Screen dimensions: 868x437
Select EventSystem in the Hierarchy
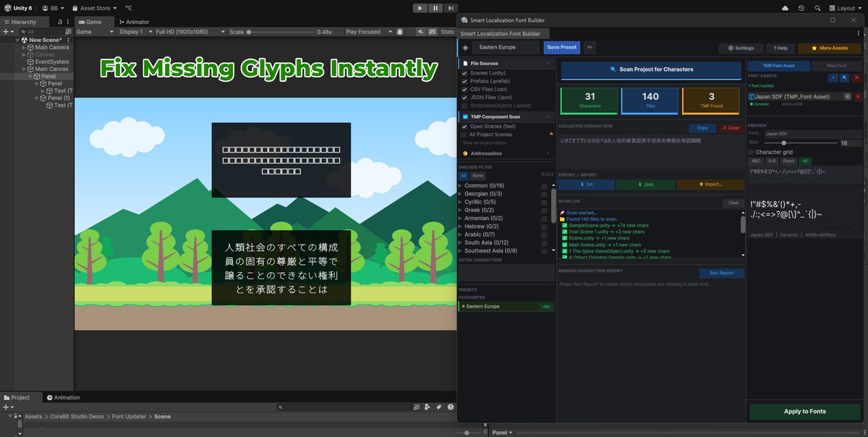pyautogui.click(x=52, y=61)
